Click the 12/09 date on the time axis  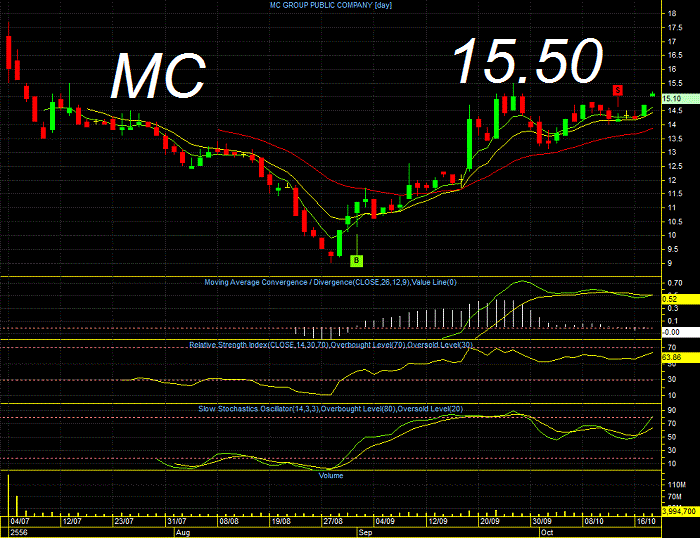pyautogui.click(x=438, y=521)
